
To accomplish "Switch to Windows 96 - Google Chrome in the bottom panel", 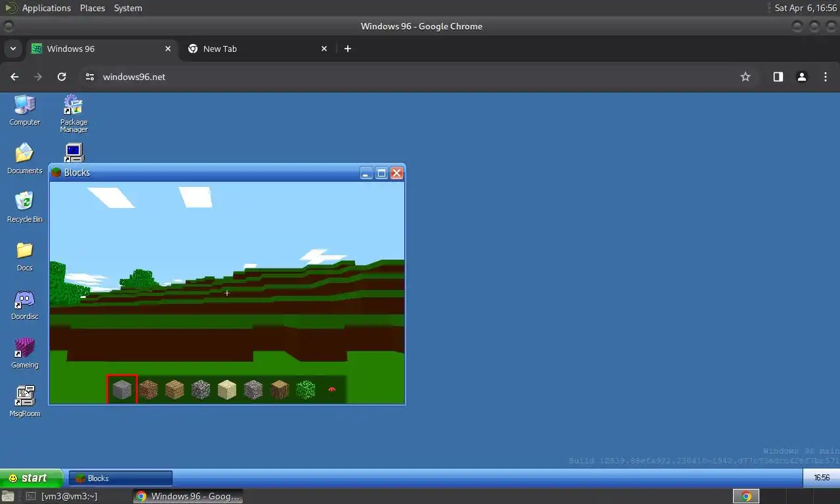I will [188, 496].
